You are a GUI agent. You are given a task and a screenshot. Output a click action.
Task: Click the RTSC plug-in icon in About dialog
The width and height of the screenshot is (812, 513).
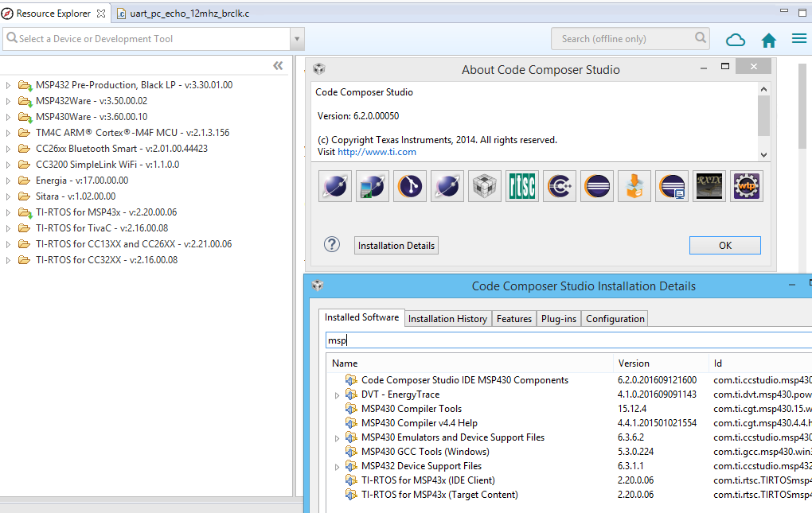tap(522, 186)
